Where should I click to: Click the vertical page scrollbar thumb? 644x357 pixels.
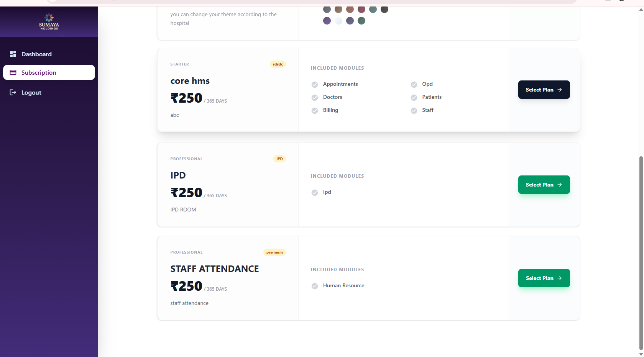641,253
